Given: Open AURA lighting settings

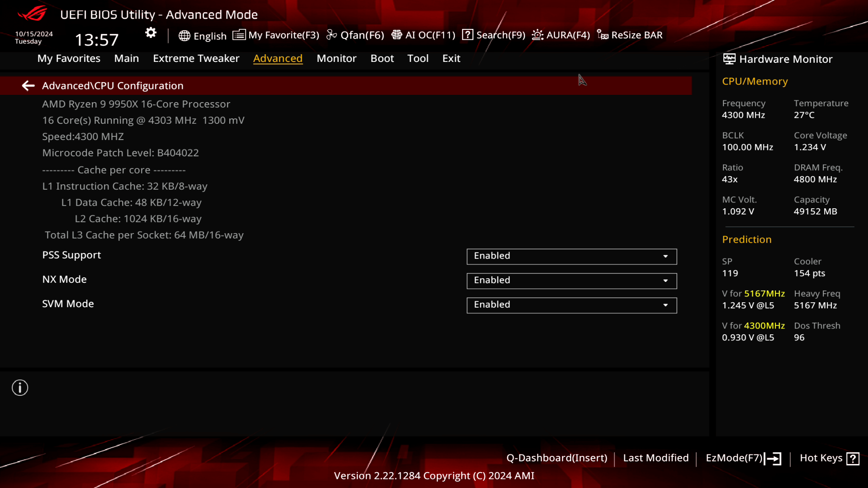Looking at the screenshot, I should point(561,34).
